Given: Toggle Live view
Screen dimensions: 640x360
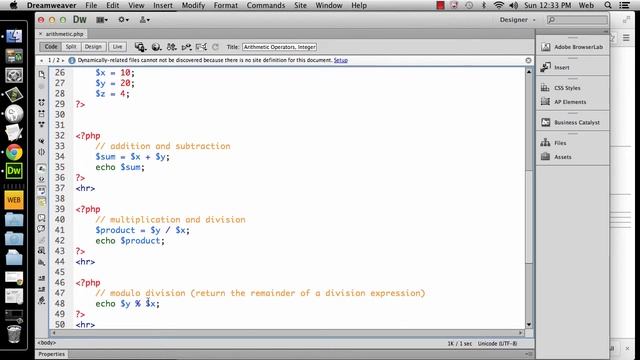Looking at the screenshot, I should pos(118,47).
